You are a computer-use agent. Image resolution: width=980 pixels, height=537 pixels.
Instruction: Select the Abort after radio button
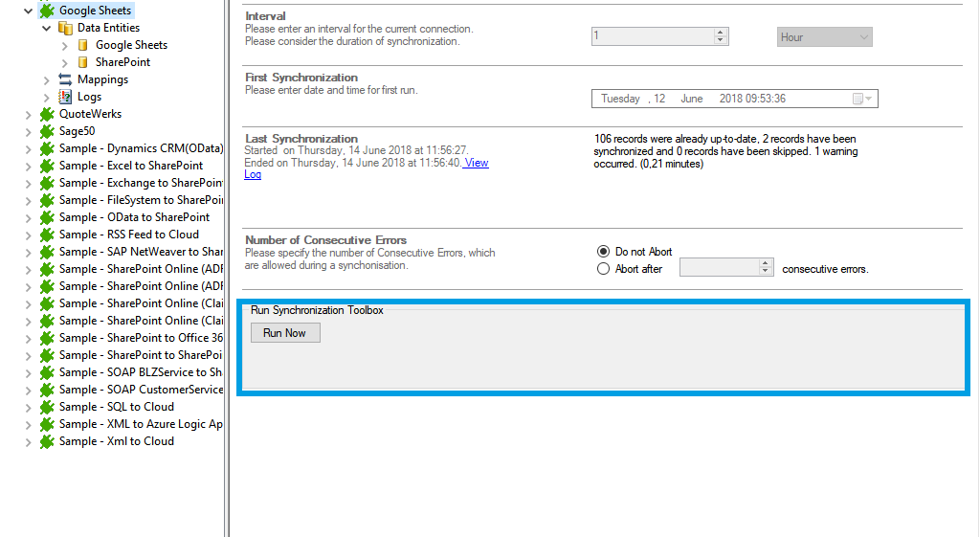[x=603, y=269]
